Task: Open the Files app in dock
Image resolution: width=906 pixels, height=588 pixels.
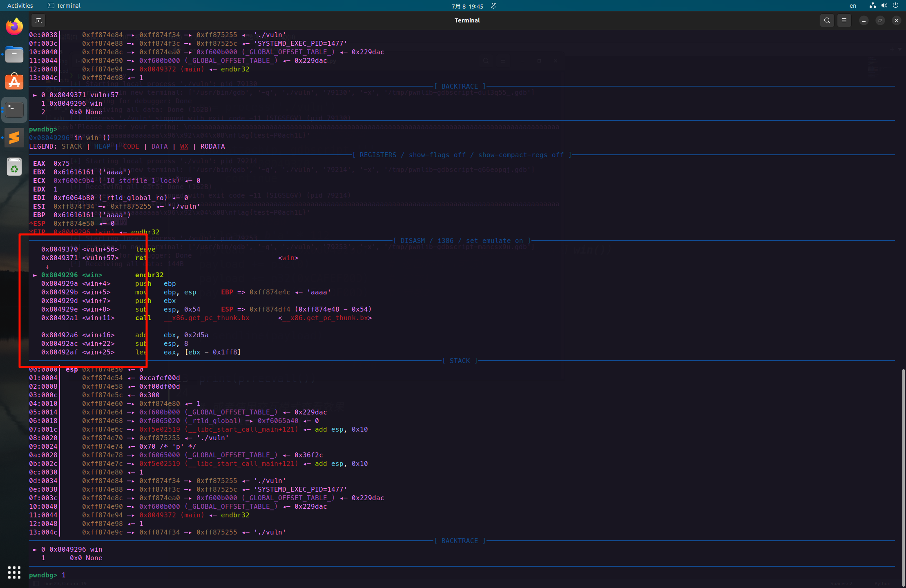Action: 14,54
